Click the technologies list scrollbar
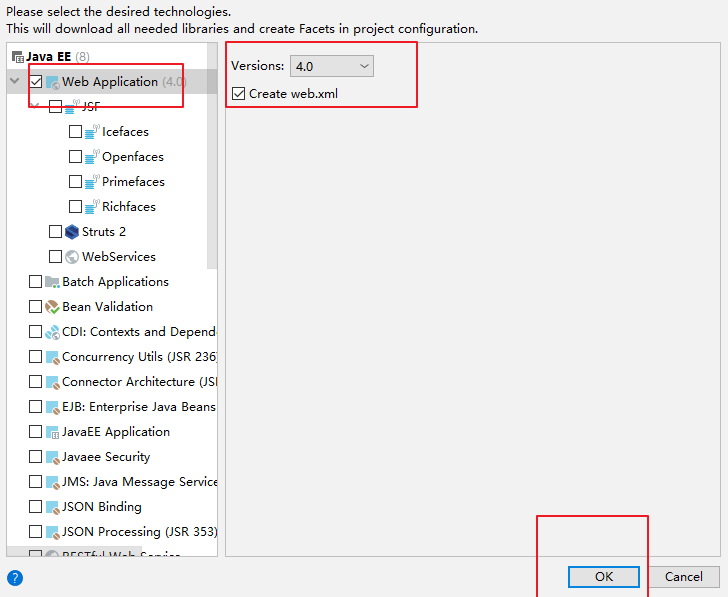The width and height of the screenshot is (728, 597). pyautogui.click(x=212, y=156)
